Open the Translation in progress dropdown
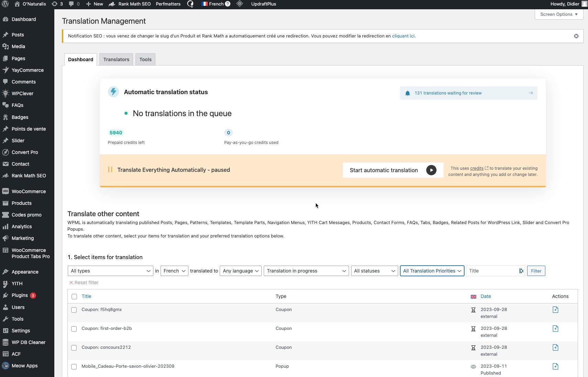The image size is (588, 377). click(306, 271)
